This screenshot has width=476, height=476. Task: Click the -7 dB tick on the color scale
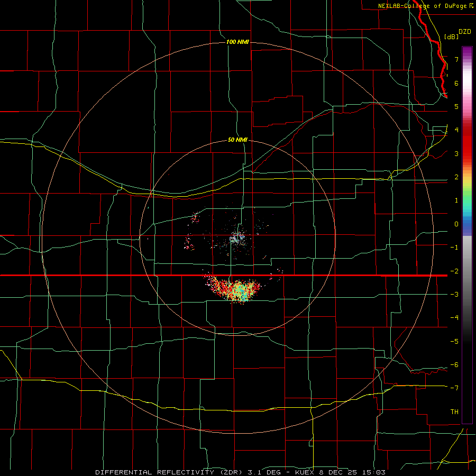pos(454,388)
